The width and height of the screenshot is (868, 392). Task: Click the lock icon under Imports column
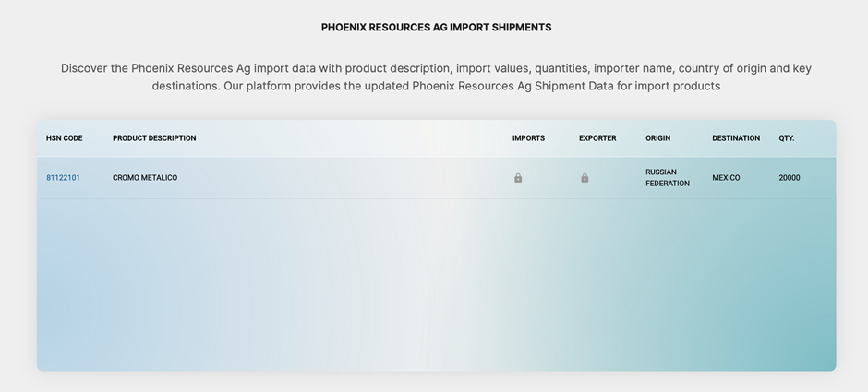[518, 178]
